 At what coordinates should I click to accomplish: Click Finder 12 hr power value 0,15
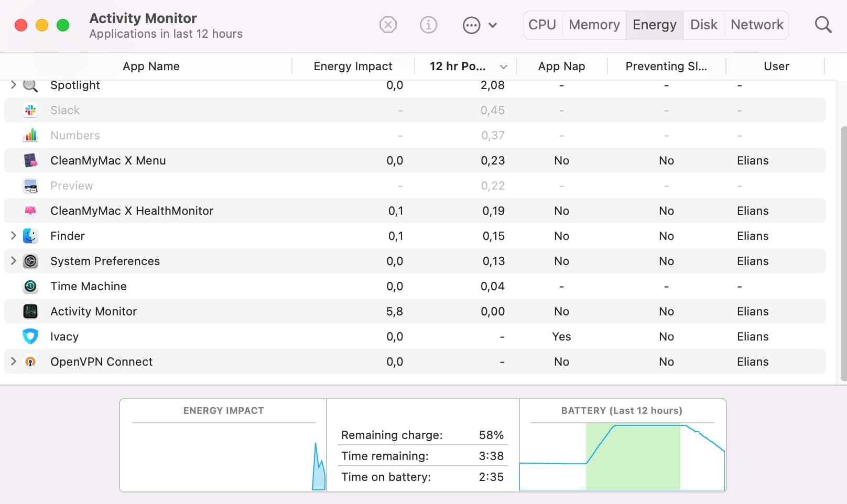(493, 236)
